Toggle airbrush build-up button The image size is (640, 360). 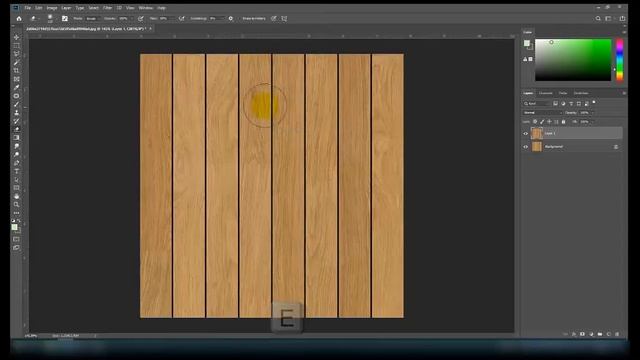click(x=182, y=18)
